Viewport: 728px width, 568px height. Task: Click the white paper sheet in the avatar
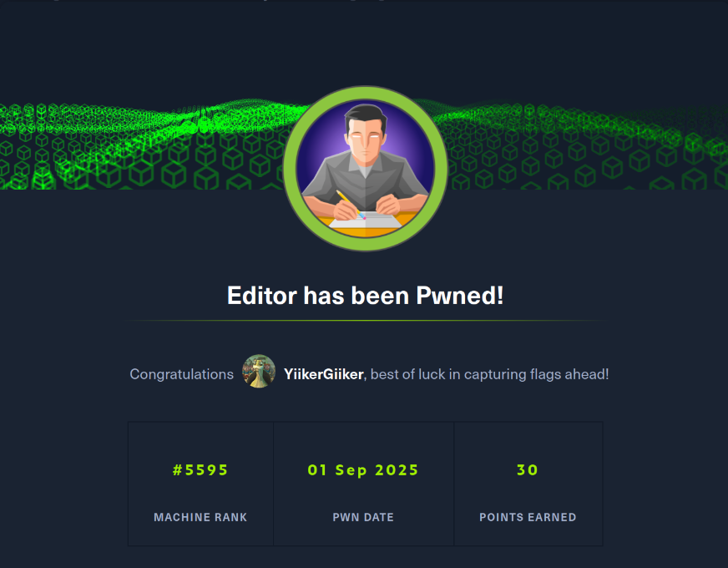367,221
